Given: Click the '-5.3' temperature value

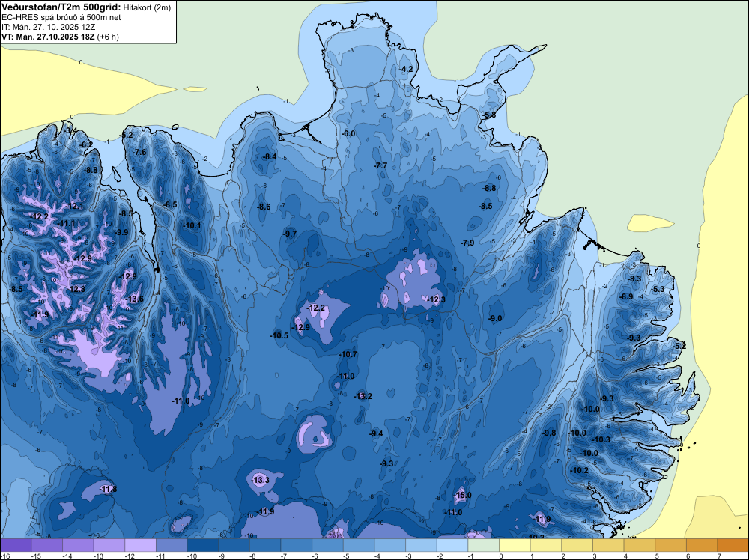Looking at the screenshot, I should tap(658, 289).
